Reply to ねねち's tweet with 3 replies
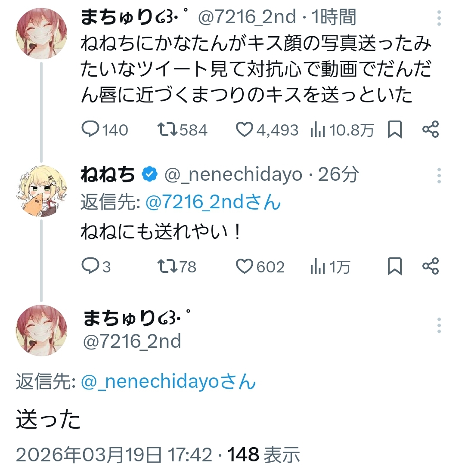465x476 pixels. tap(90, 267)
